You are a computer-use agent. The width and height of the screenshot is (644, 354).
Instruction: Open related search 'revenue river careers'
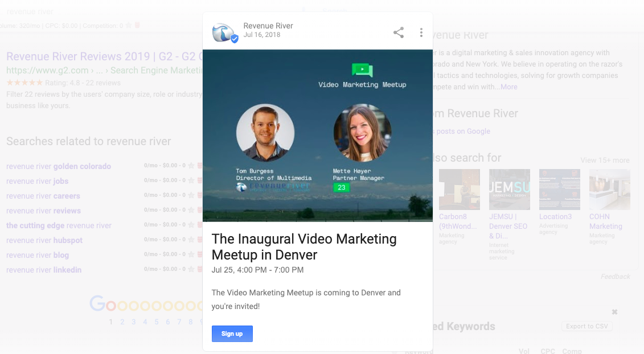click(43, 196)
